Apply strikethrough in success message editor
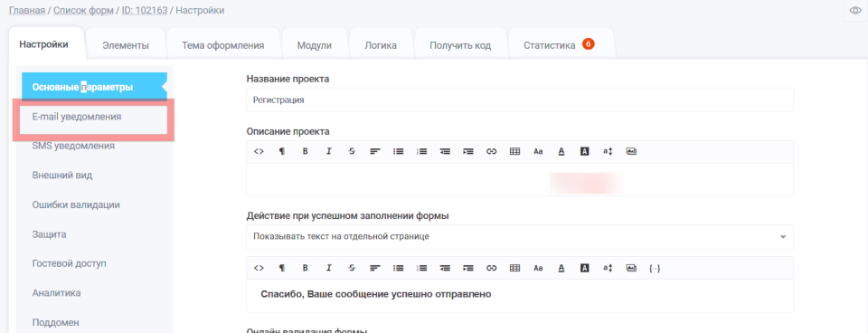The width and height of the screenshot is (868, 333). pos(352,268)
